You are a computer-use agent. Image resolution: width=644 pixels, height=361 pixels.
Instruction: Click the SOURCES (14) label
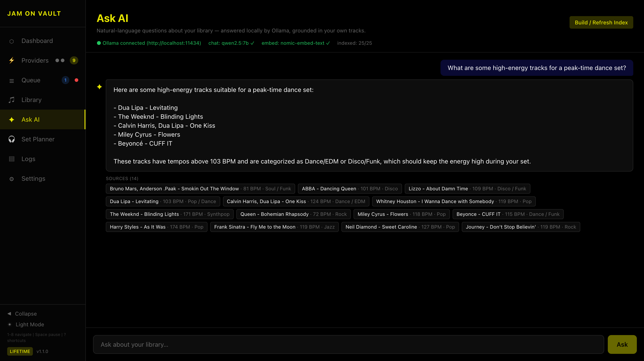(122, 178)
